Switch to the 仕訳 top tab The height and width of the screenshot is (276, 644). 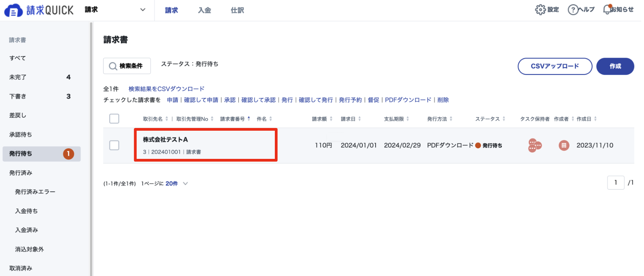[x=238, y=11]
